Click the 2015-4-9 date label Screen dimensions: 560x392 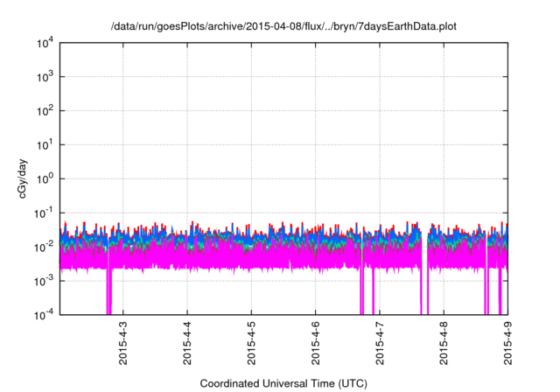coord(507,343)
